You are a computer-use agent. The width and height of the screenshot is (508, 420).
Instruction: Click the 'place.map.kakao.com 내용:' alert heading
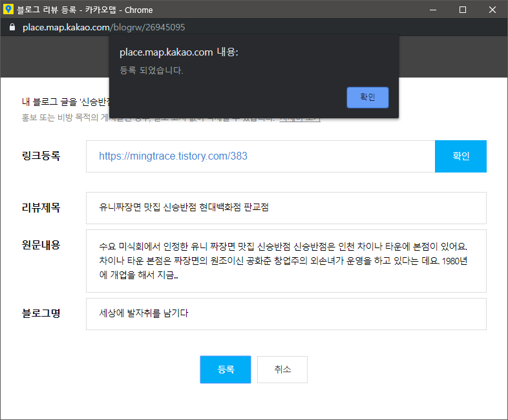[179, 52]
